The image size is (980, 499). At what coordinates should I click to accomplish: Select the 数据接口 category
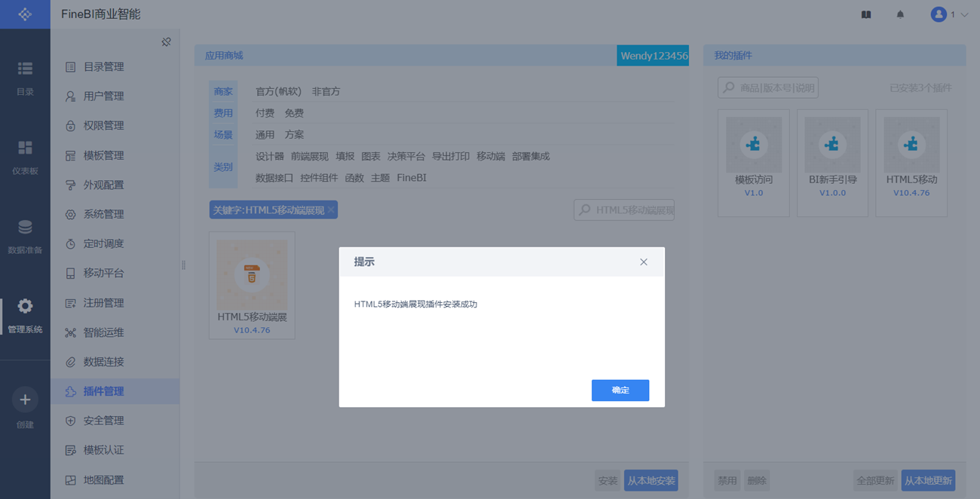pyautogui.click(x=274, y=178)
